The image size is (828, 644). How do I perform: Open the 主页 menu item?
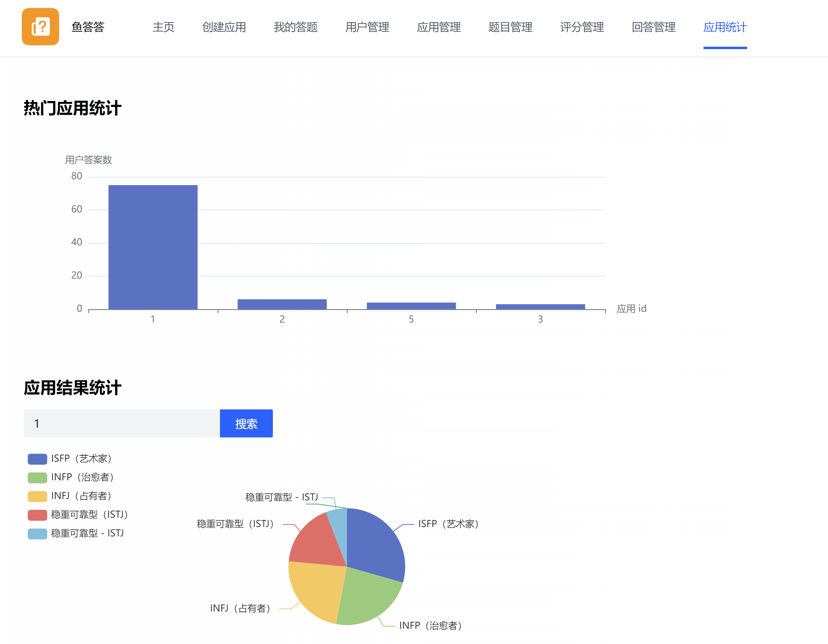(x=163, y=27)
